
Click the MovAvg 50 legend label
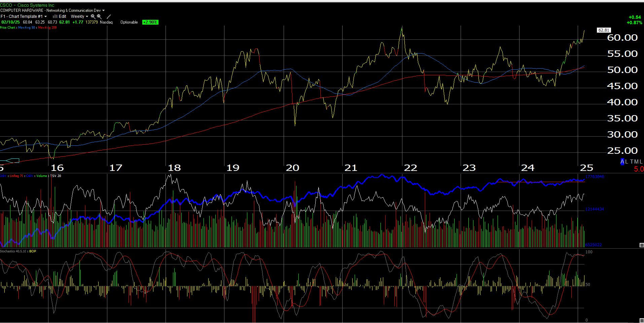pyautogui.click(x=27, y=28)
